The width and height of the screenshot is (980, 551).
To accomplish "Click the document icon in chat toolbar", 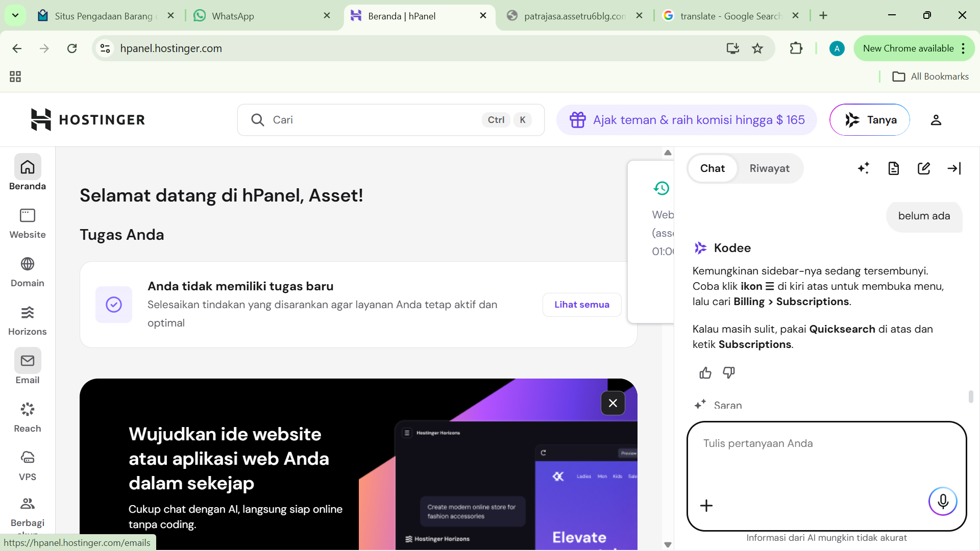I will [x=894, y=168].
